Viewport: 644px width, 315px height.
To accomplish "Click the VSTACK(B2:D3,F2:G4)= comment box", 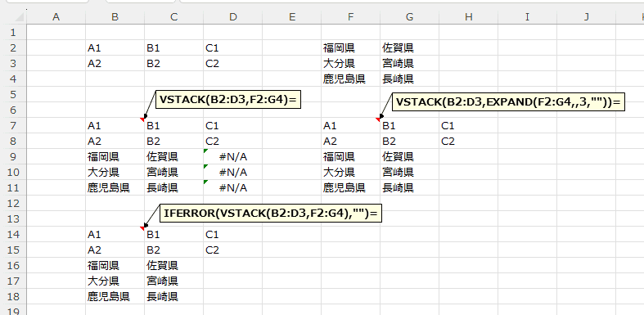I will [228, 100].
